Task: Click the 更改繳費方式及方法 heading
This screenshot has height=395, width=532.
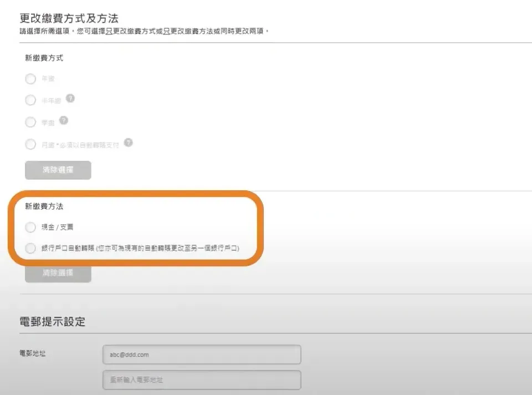Action: (x=69, y=18)
